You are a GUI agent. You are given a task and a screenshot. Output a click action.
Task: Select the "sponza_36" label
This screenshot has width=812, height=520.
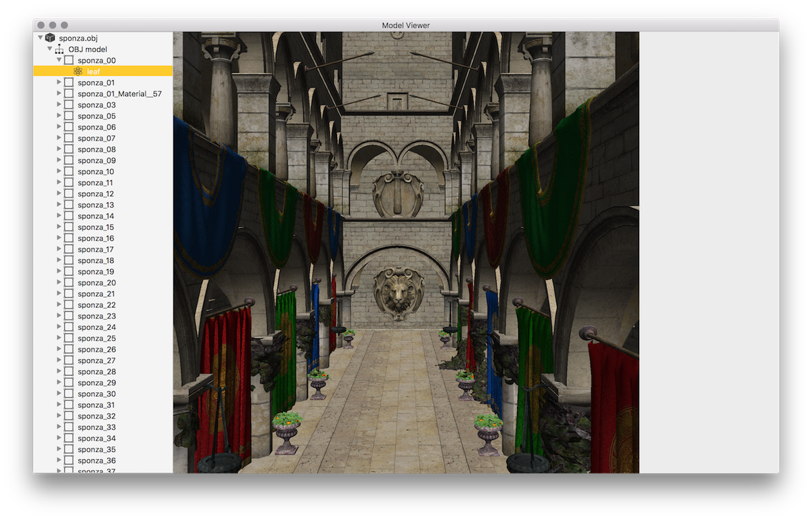tap(97, 460)
